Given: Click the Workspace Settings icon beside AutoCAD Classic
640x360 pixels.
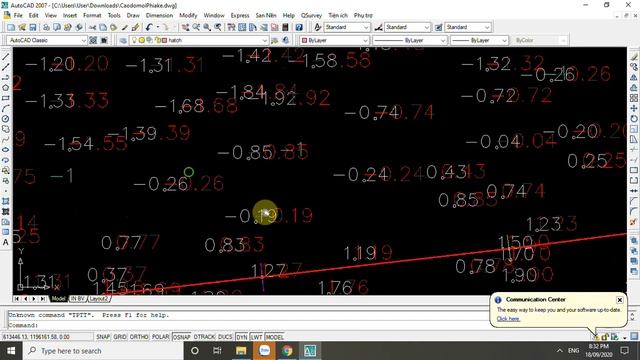Looking at the screenshot, I should [x=93, y=40].
